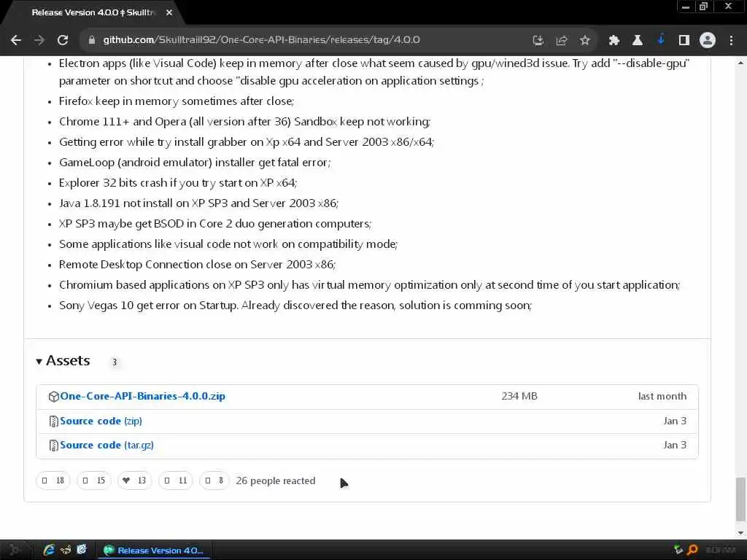Screen dimensions: 747x560
Task: Click 'Explorer 32 bits crash' list item
Action: coord(178,183)
